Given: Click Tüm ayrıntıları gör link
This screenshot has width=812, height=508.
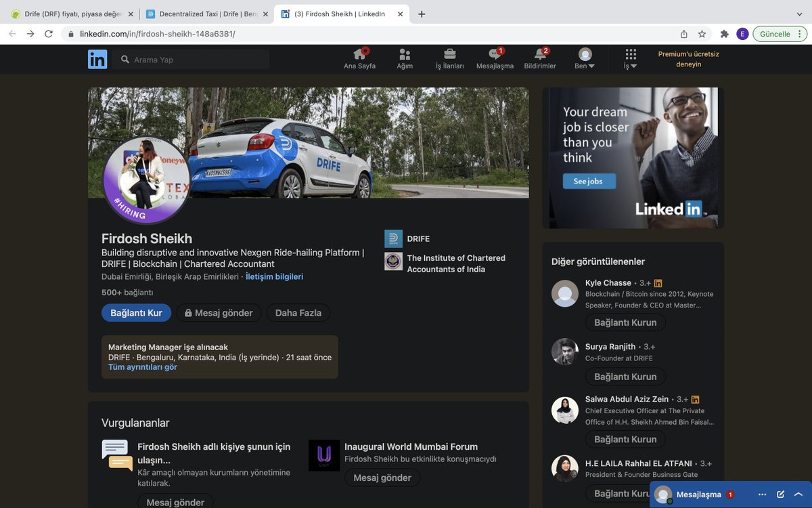Looking at the screenshot, I should click(143, 367).
